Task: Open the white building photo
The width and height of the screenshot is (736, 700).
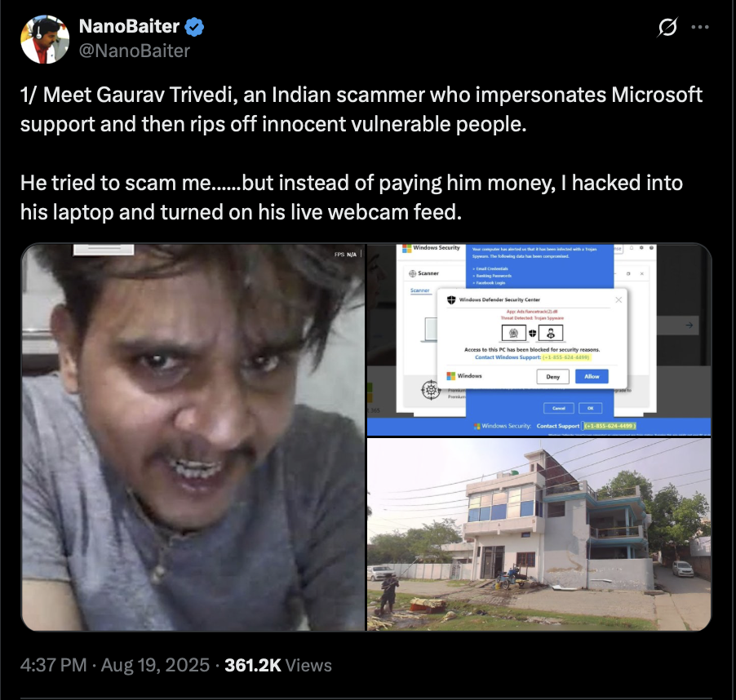Action: [x=539, y=534]
